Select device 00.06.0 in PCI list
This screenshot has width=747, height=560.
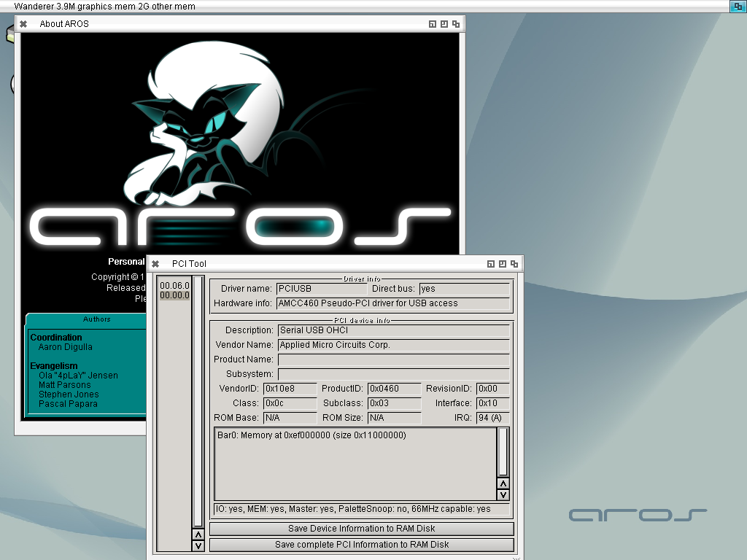click(174, 286)
